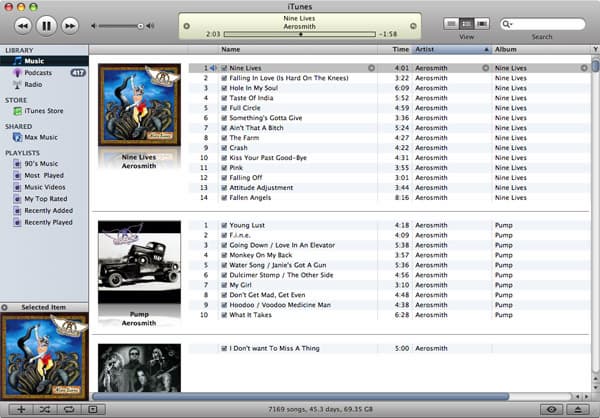The width and height of the screenshot is (600, 418).
Task: Switch to album grouped view
Action: (x=466, y=24)
